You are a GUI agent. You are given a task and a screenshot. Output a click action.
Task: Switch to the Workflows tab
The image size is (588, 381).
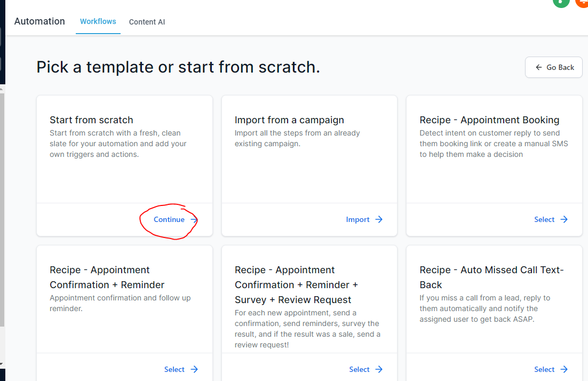(98, 21)
